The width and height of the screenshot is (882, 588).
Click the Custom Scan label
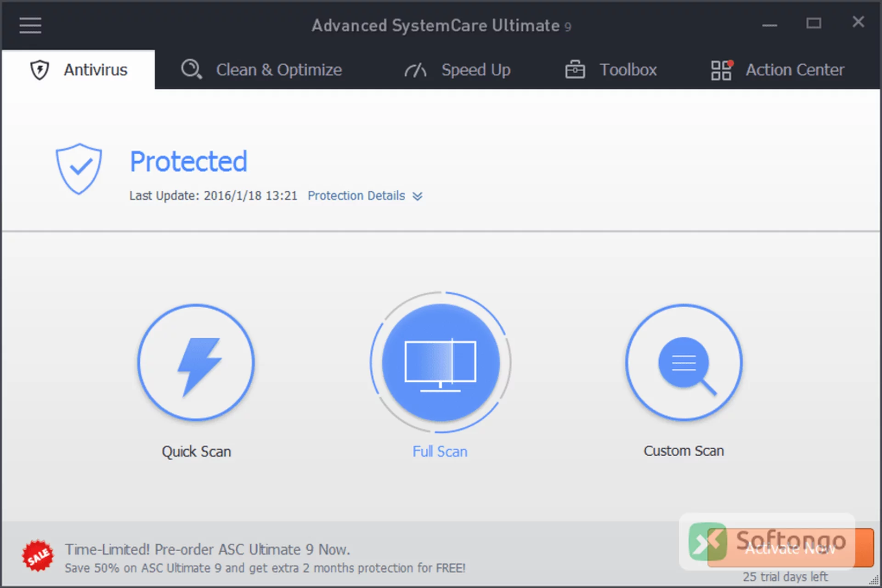(684, 451)
